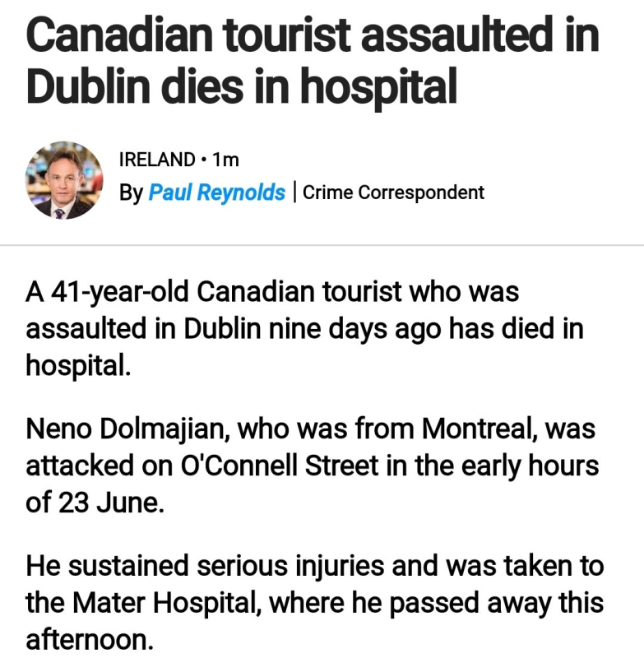Click Paul Reynolds' author profile photo

(x=65, y=179)
